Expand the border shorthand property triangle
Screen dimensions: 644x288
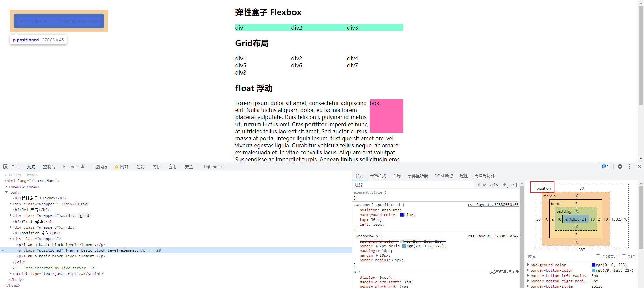pos(377,246)
